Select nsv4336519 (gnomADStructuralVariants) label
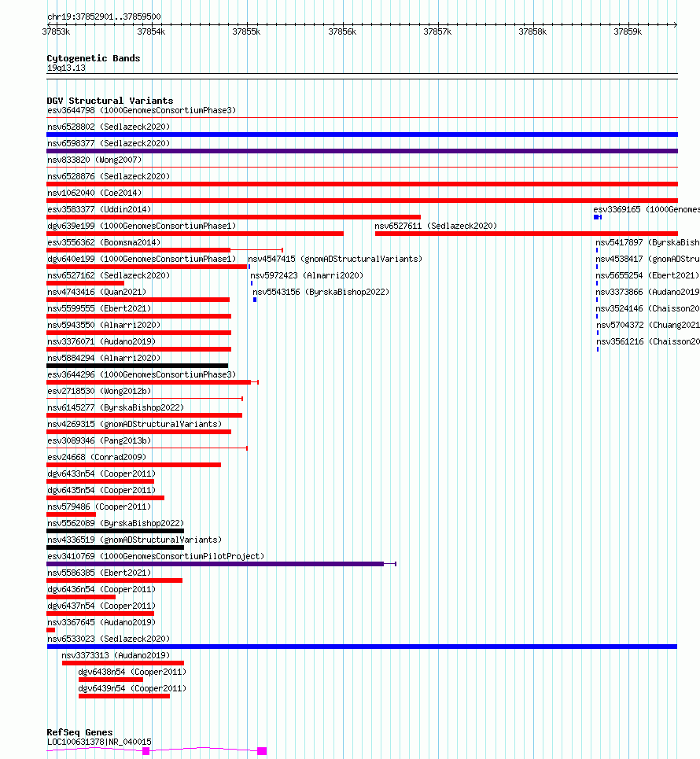This screenshot has width=700, height=759. coord(134,540)
